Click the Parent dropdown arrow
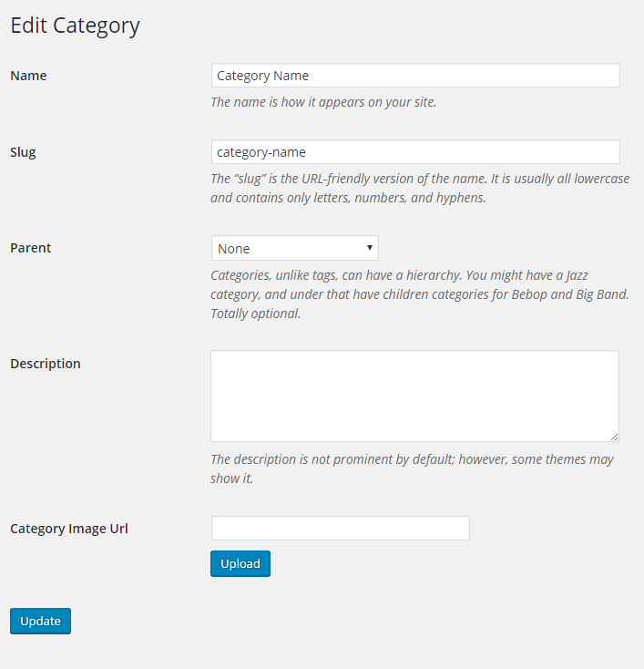Viewport: 644px width, 669px height. click(370, 248)
